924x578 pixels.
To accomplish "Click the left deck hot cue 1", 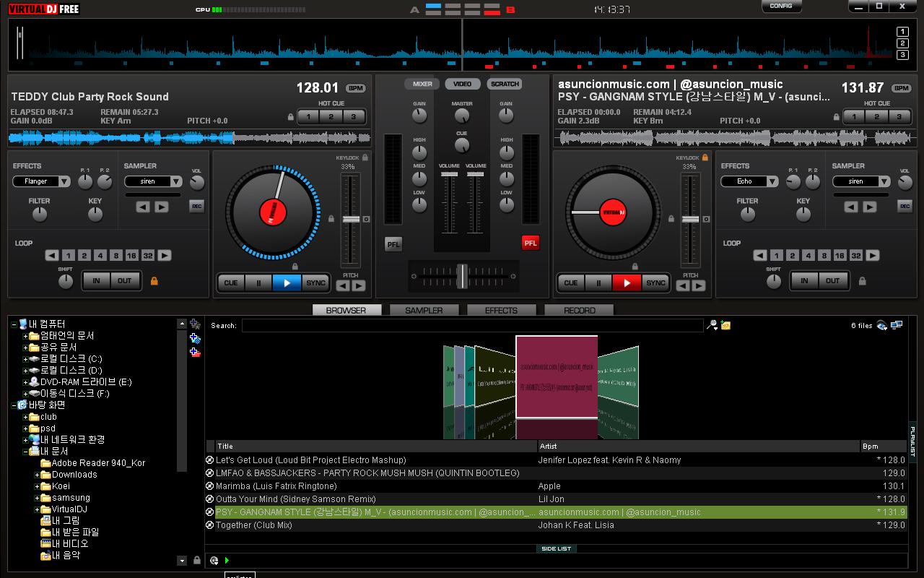I will (308, 117).
